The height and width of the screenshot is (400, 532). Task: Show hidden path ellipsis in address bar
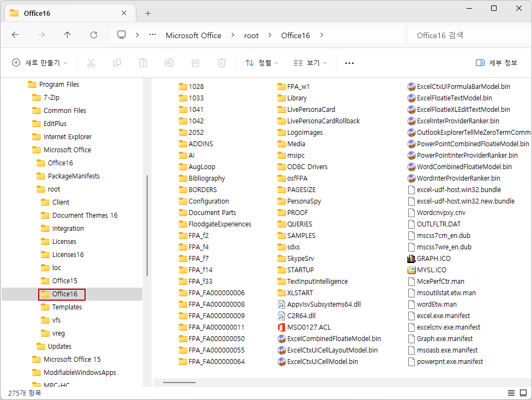[153, 34]
